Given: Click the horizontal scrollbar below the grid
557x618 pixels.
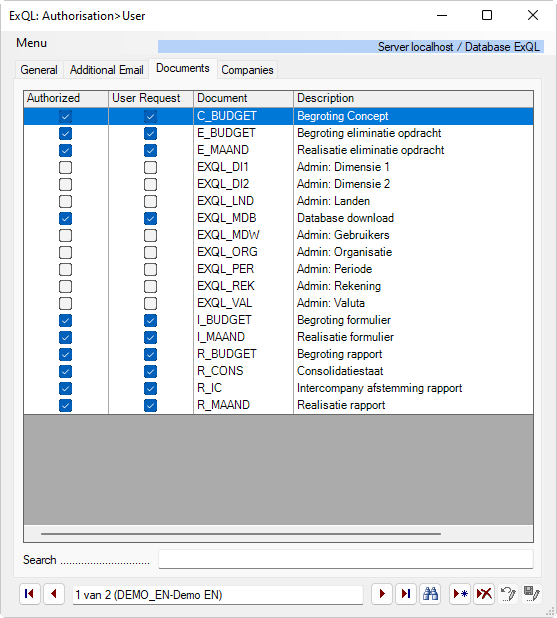Looking at the screenshot, I should click(240, 534).
